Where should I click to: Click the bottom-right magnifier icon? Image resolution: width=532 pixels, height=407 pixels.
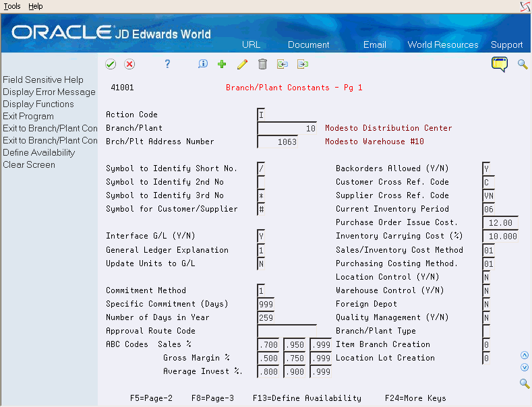click(525, 383)
